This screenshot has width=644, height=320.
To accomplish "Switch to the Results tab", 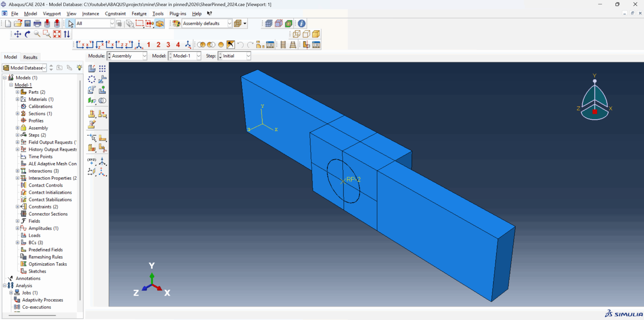I will coord(30,57).
